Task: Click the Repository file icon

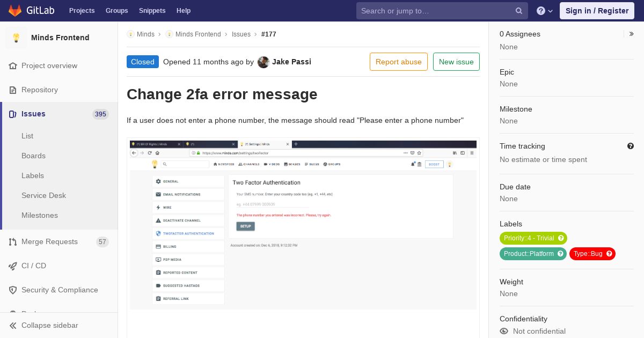Action: pyautogui.click(x=13, y=90)
